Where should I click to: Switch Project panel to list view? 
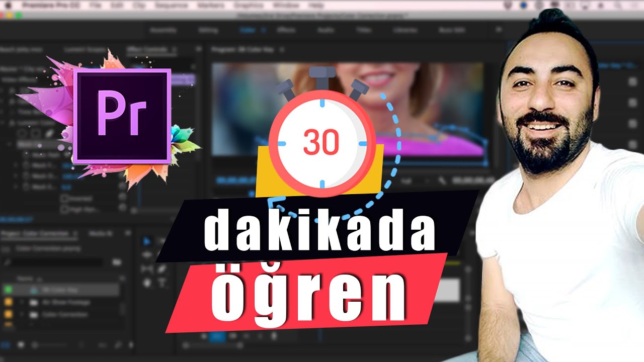[x=6, y=345]
